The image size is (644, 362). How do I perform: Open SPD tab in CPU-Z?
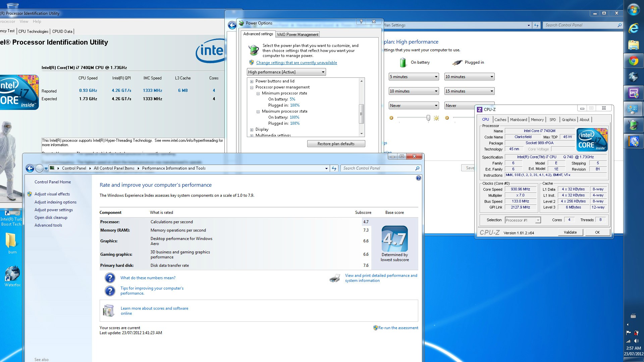552,120
